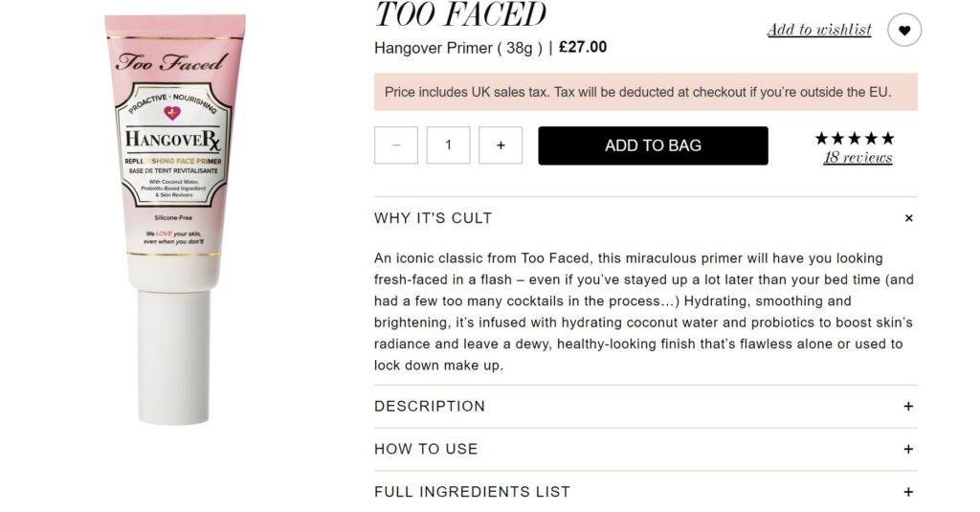Expand How To Use plus icon

click(x=908, y=449)
